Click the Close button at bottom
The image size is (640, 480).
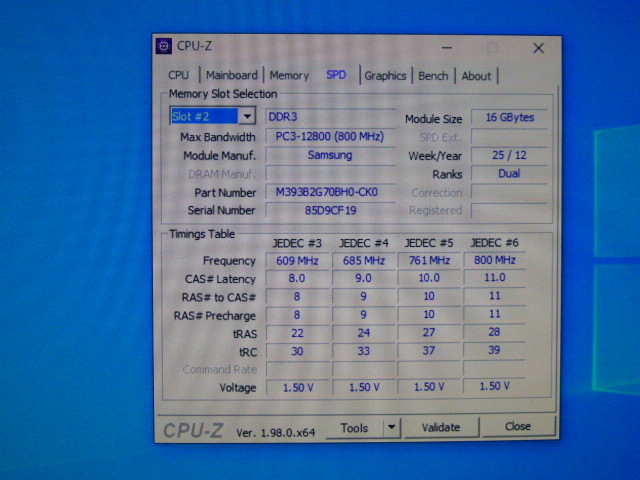[518, 427]
